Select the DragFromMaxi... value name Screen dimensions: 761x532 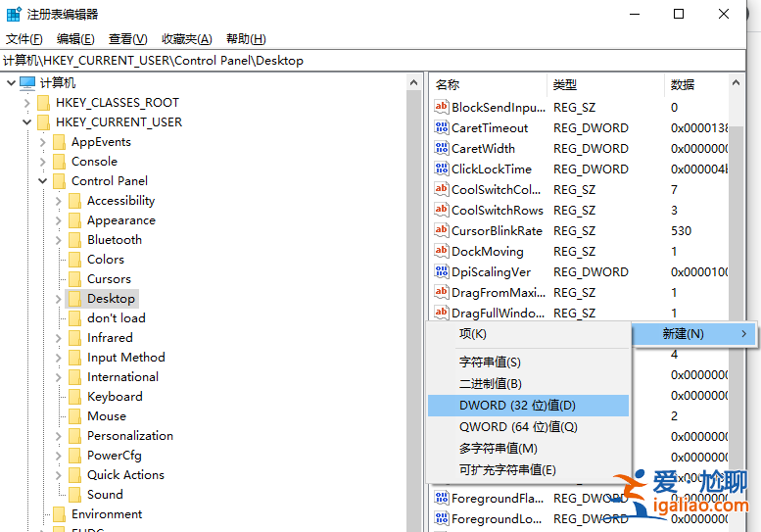tap(499, 293)
